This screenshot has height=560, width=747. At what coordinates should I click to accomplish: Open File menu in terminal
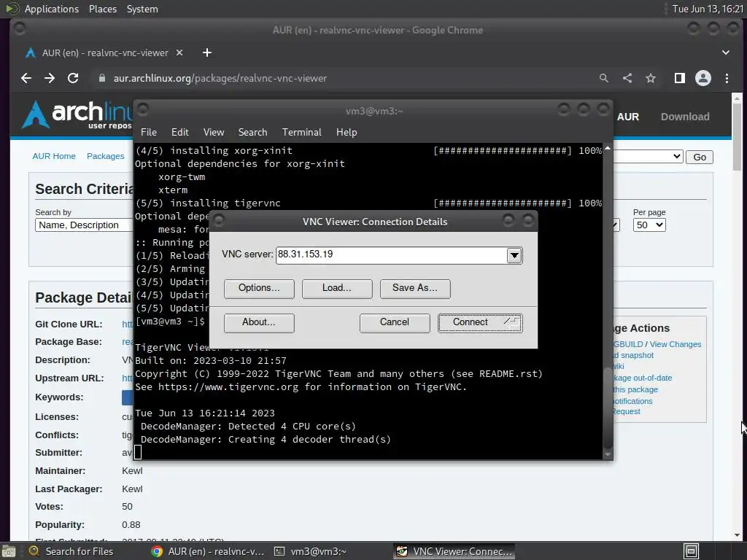coord(149,133)
